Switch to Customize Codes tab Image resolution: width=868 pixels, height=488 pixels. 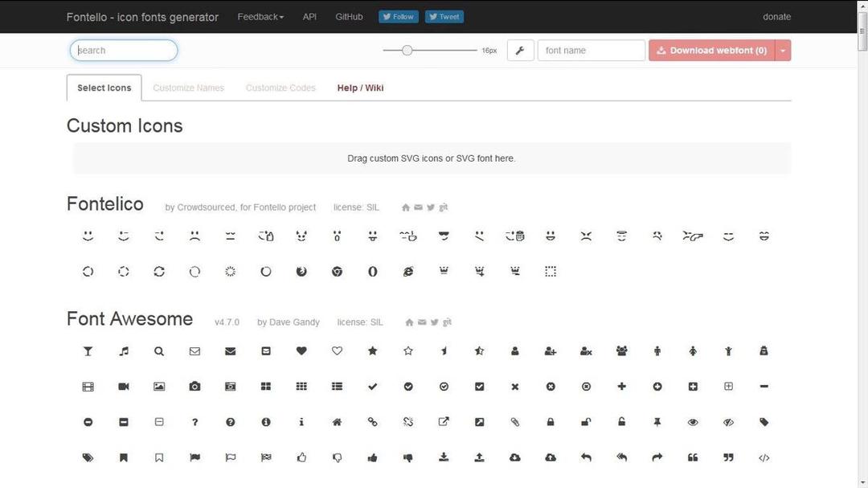280,88
